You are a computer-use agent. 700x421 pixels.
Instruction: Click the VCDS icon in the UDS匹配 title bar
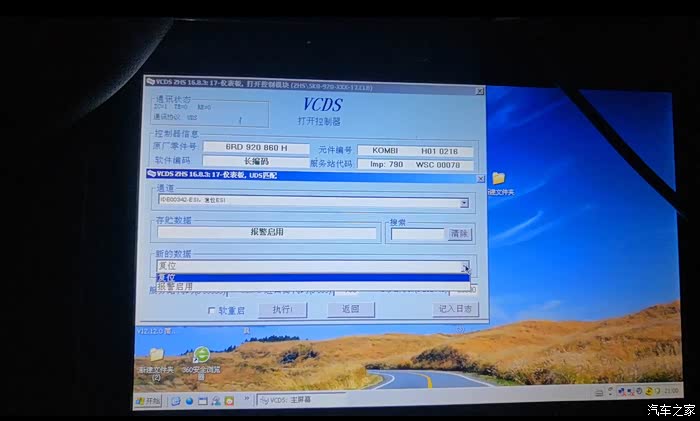tap(151, 175)
